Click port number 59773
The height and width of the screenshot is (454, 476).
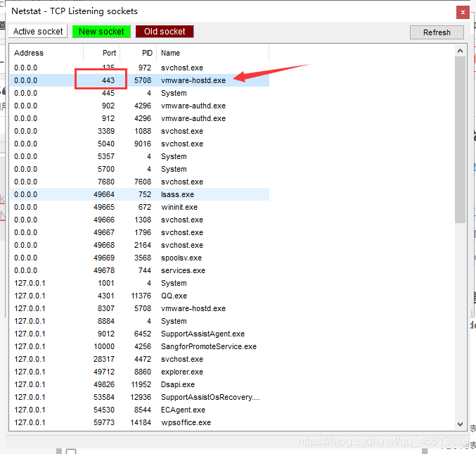[x=104, y=422]
